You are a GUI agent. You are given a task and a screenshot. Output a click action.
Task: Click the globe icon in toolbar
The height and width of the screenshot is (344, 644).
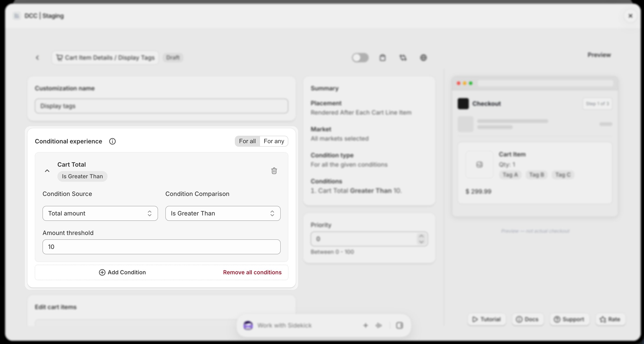(x=423, y=58)
